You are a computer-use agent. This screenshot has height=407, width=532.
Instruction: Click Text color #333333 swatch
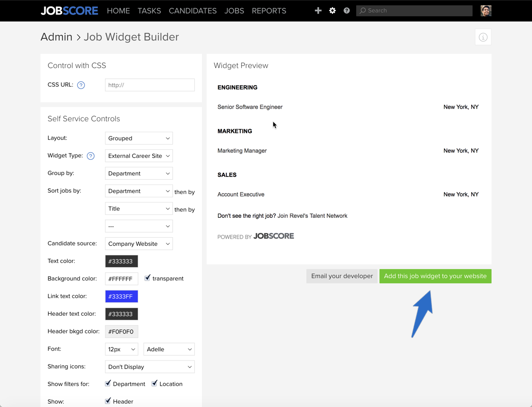coord(122,261)
